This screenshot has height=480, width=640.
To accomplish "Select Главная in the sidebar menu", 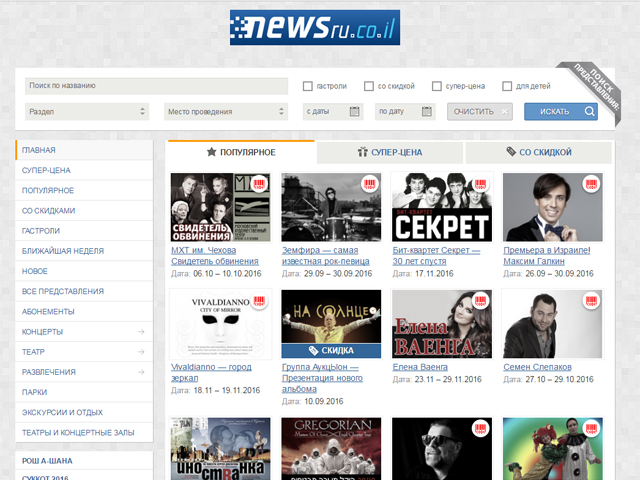I will pos(84,150).
